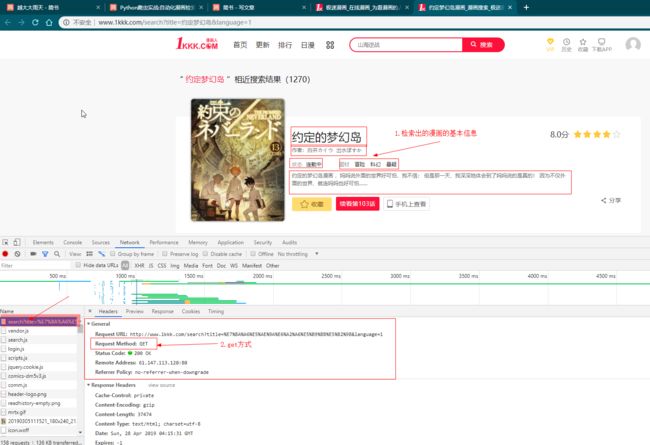Viewport: 650px width, 445px height.
Task: Filter requests by JS type
Action: [151, 265]
